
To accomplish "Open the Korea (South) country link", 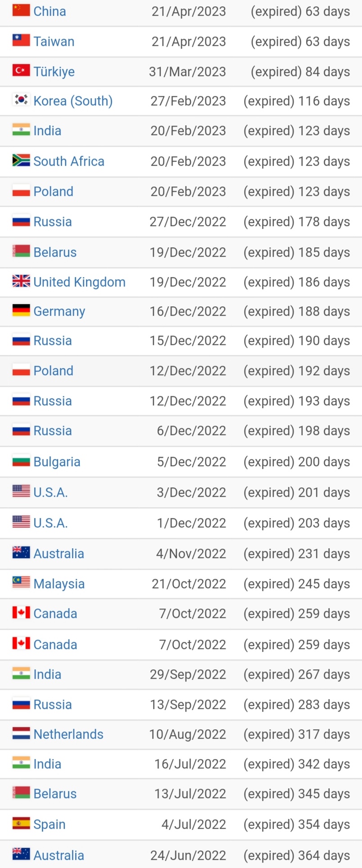I will (73, 101).
